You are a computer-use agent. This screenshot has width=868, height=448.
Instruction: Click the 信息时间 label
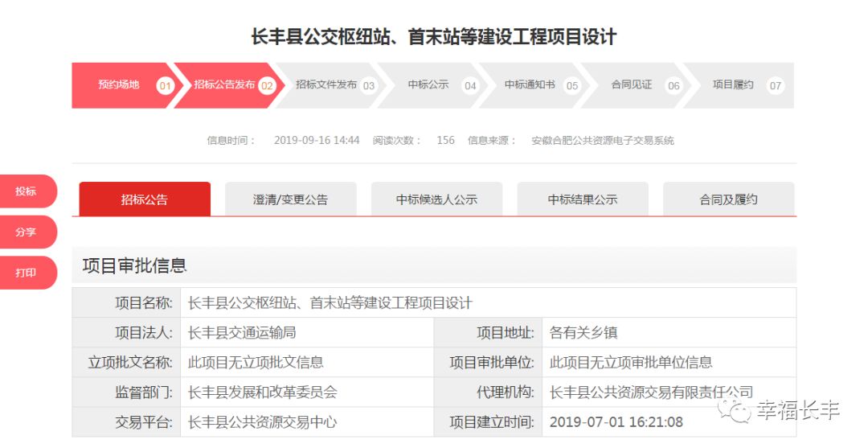pos(231,141)
